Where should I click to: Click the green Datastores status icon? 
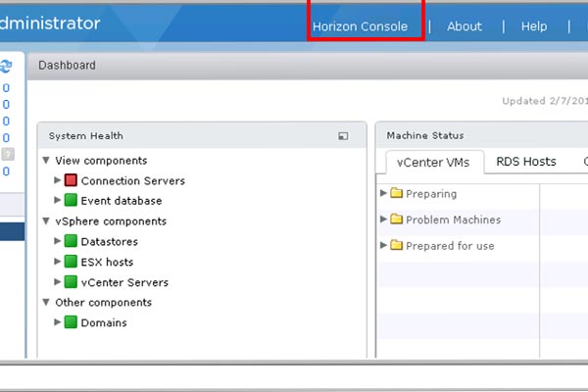click(x=71, y=241)
